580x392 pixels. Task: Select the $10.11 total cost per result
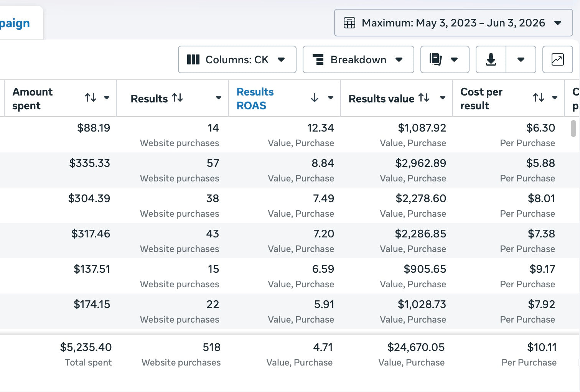click(x=542, y=347)
